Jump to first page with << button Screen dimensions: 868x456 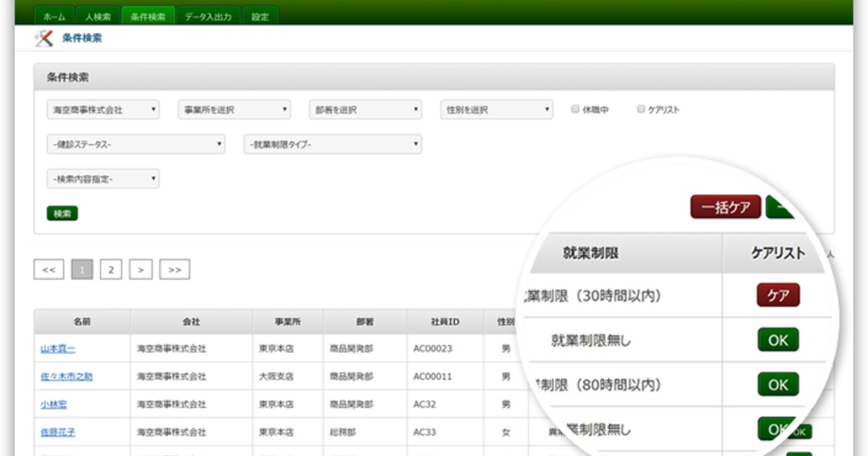pyautogui.click(x=49, y=269)
